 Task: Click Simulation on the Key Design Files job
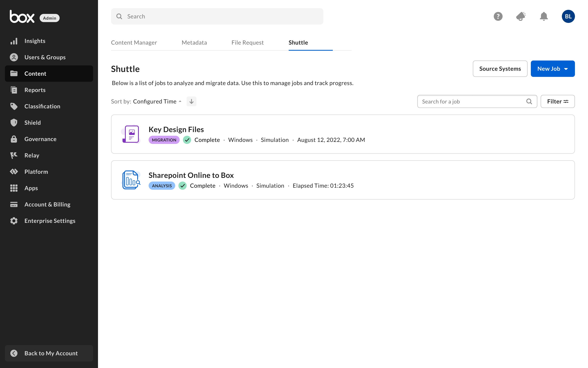coord(275,140)
